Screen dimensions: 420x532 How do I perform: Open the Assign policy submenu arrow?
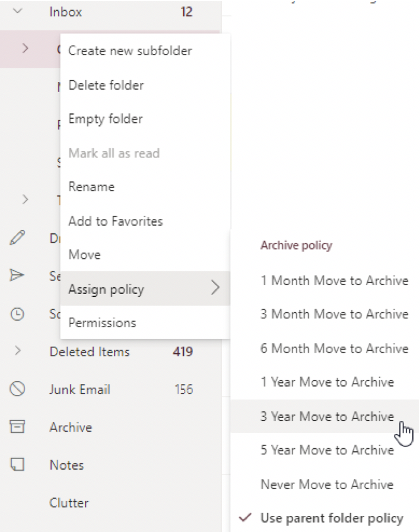point(215,288)
